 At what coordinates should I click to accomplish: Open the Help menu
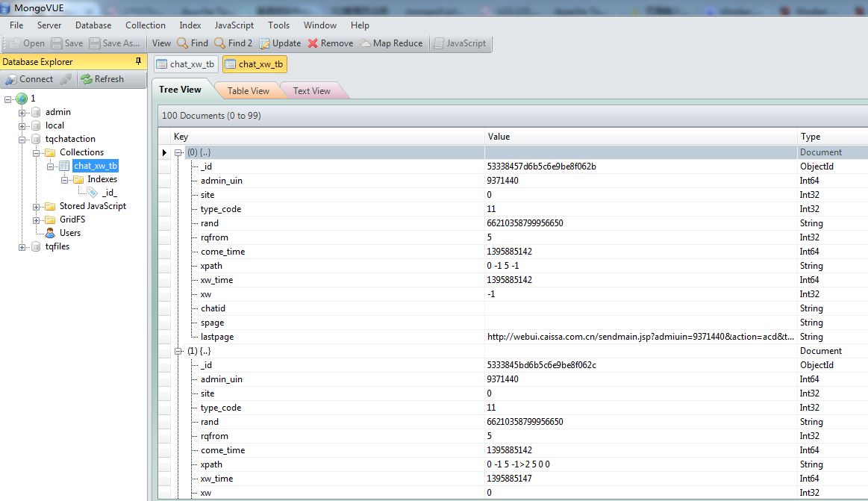[x=360, y=25]
